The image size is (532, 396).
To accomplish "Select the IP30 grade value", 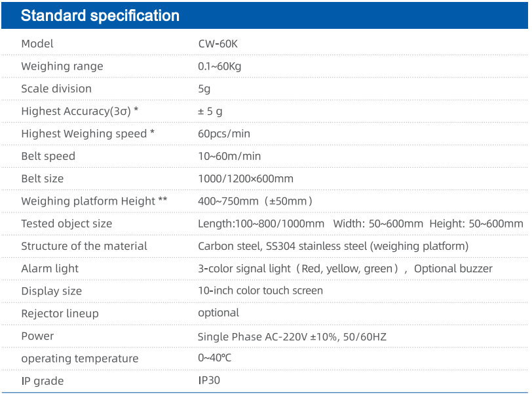I will 209,380.
